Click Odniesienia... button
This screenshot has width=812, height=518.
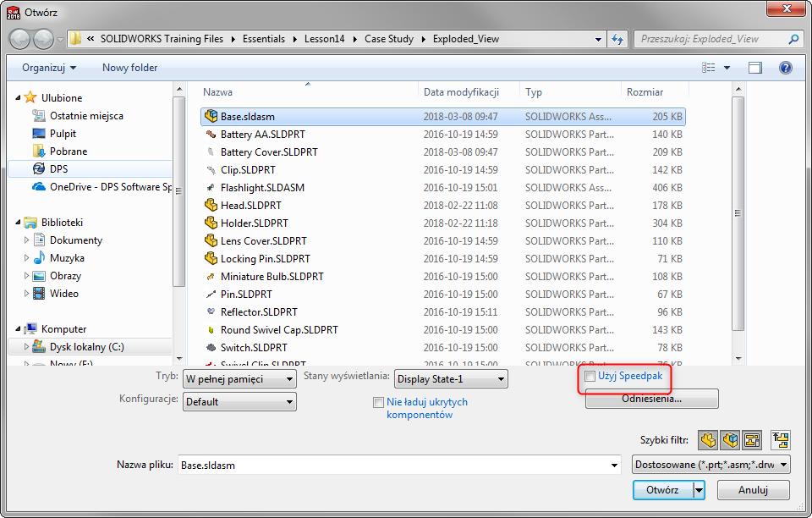click(651, 399)
